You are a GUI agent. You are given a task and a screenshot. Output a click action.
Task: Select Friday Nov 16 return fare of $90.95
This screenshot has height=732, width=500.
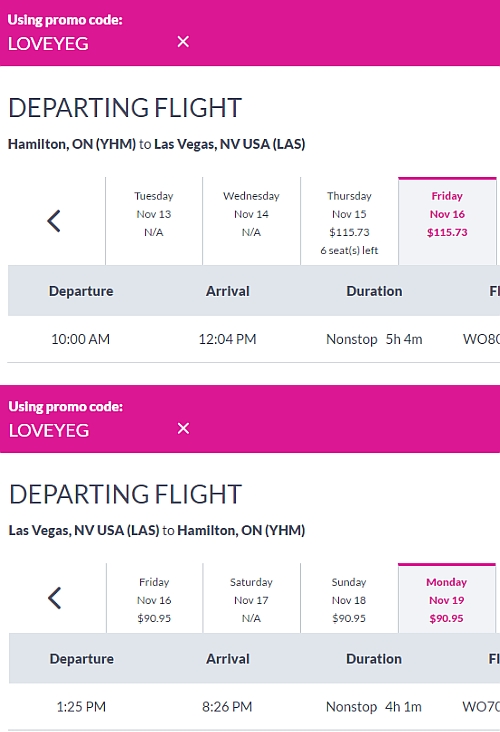(155, 598)
